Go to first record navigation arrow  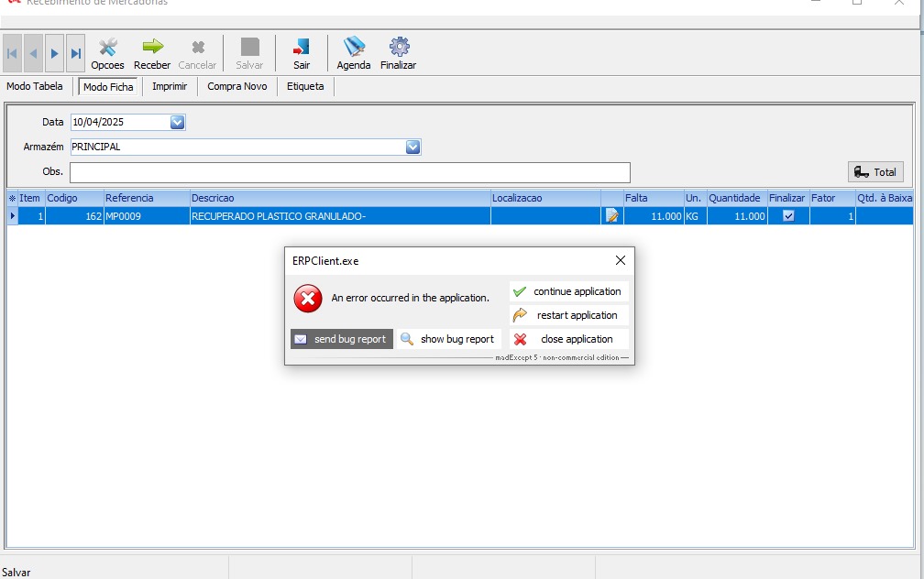click(x=13, y=53)
